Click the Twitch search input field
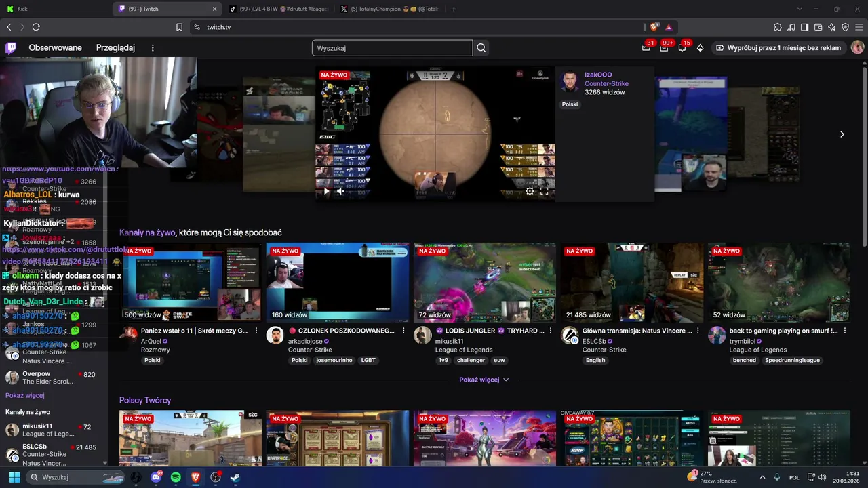Image resolution: width=868 pixels, height=488 pixels. pos(392,48)
